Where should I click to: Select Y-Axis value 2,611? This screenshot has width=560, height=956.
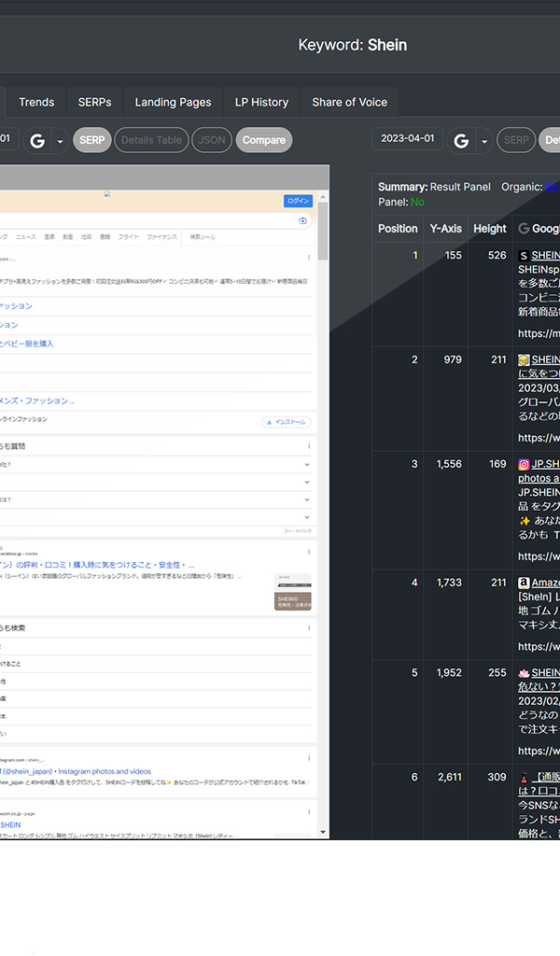point(450,778)
